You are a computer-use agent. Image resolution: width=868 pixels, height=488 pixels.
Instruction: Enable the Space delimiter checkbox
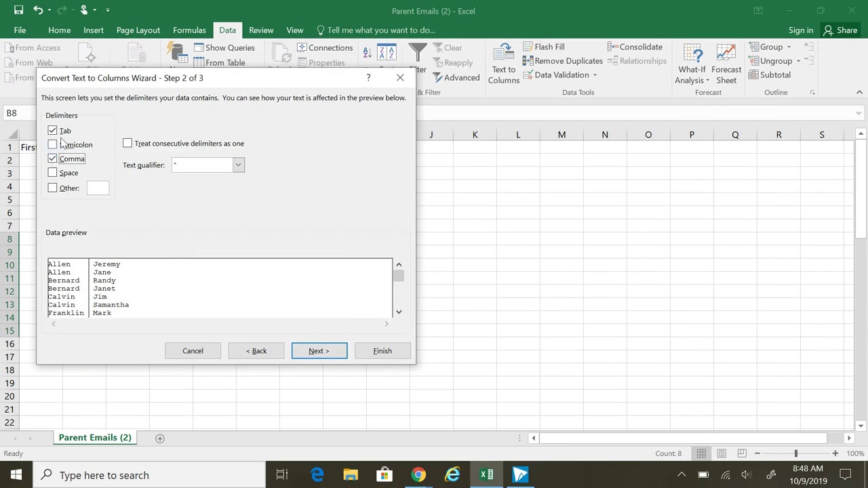[52, 173]
